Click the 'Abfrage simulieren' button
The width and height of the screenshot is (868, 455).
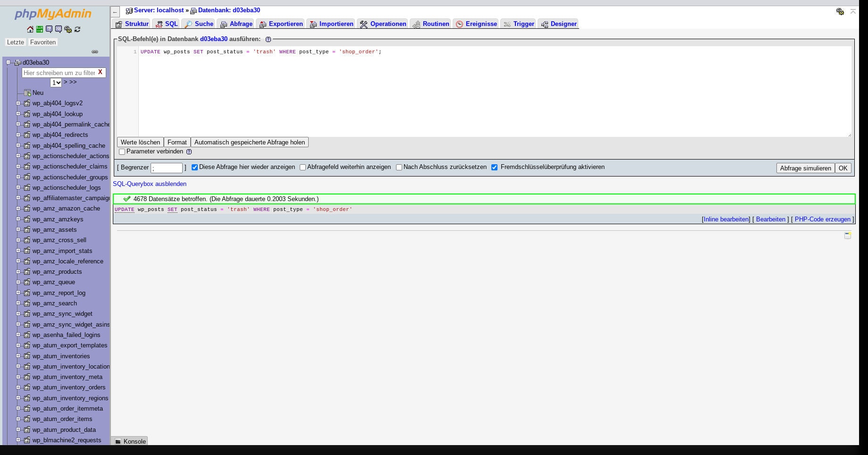pyautogui.click(x=805, y=168)
